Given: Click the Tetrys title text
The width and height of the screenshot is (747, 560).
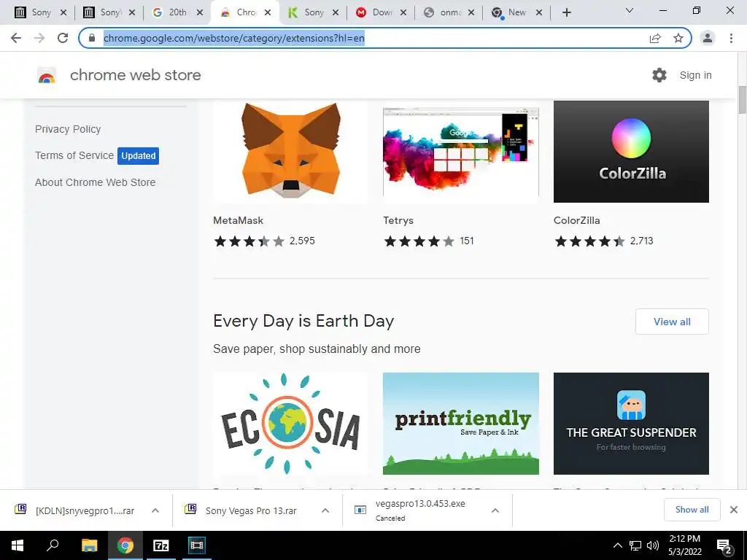Looking at the screenshot, I should click(398, 220).
